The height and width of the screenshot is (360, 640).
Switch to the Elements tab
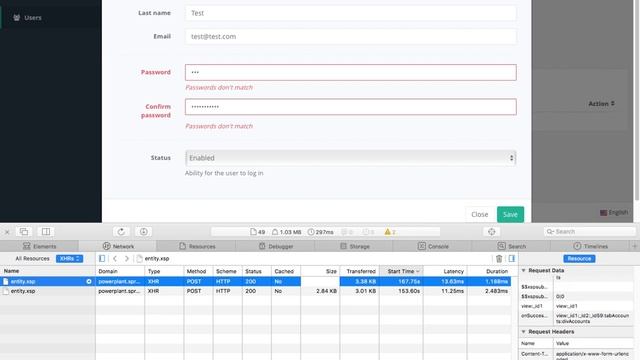tap(39, 246)
